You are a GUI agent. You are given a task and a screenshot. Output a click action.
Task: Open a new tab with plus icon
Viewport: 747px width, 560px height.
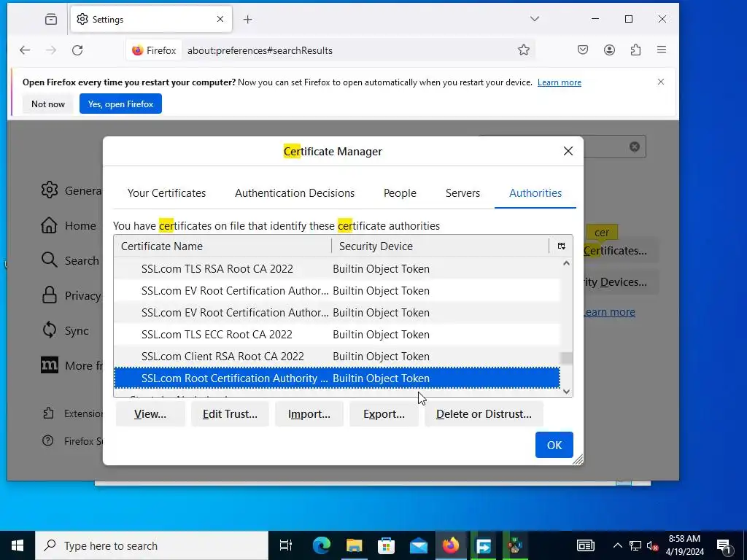[x=247, y=19]
